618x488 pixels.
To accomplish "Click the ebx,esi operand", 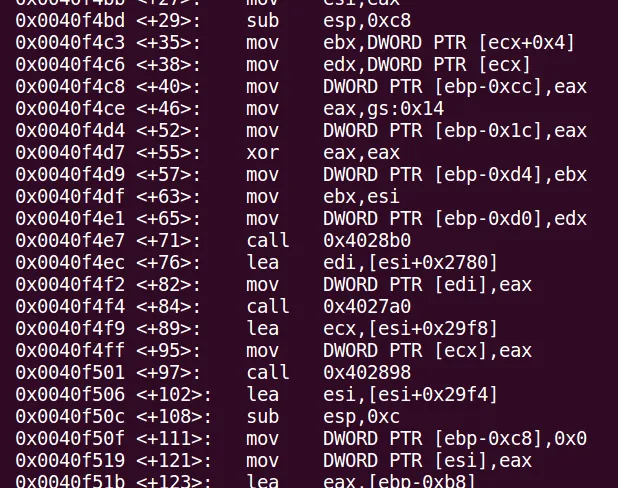I will 361,197.
